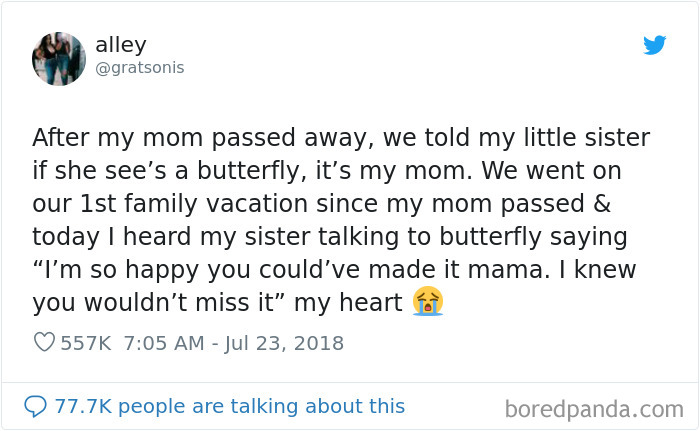Visit the @gratsonis handle link
This screenshot has height=431, width=700.
pos(140,68)
